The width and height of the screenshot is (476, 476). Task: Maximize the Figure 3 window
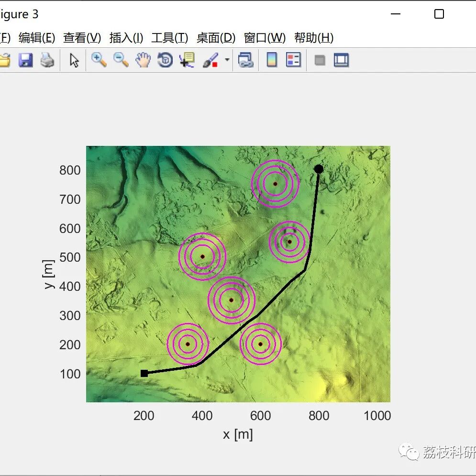(439, 14)
